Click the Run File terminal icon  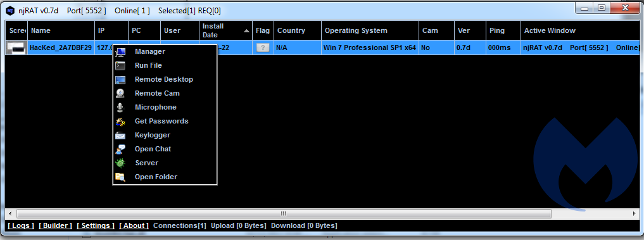click(120, 65)
